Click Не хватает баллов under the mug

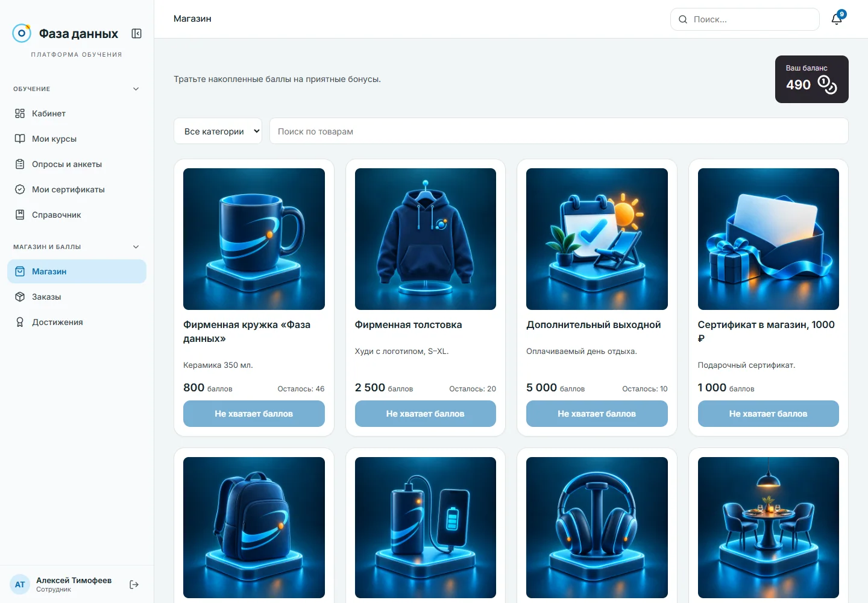254,414
